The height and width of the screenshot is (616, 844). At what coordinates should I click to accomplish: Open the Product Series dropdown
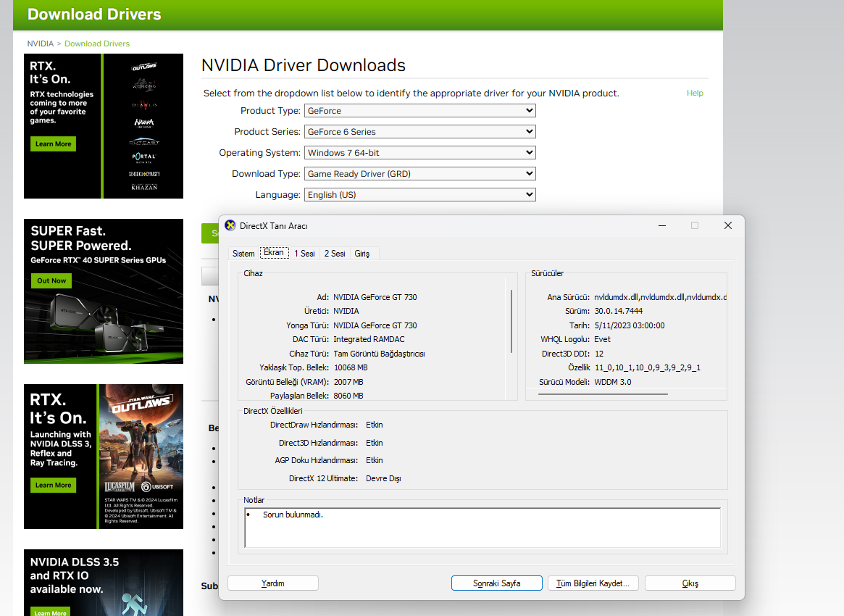420,131
